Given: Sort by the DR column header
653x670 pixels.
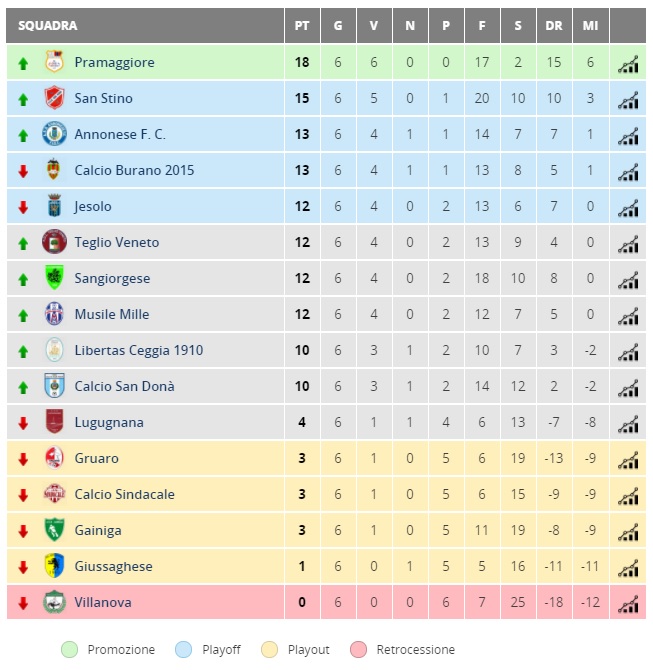Looking at the screenshot, I should click(554, 26).
